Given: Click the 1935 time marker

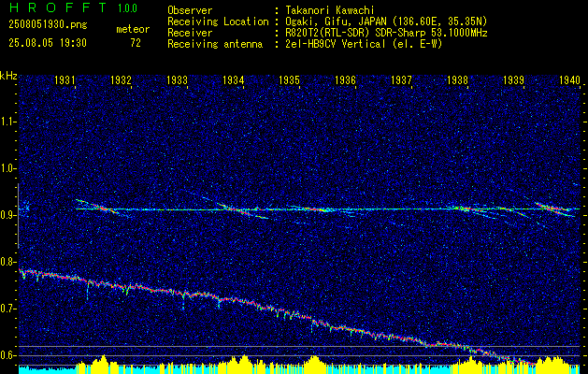Looking at the screenshot, I should point(290,79).
